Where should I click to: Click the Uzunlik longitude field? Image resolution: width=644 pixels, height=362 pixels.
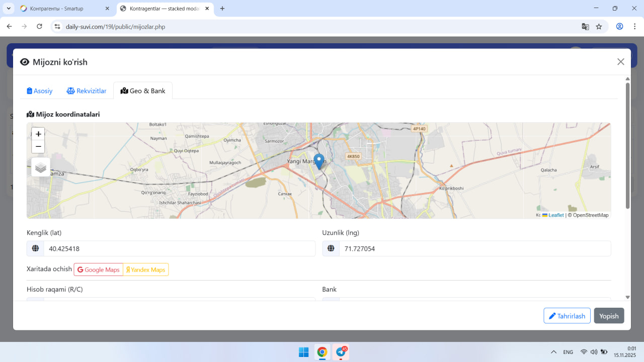point(474,249)
